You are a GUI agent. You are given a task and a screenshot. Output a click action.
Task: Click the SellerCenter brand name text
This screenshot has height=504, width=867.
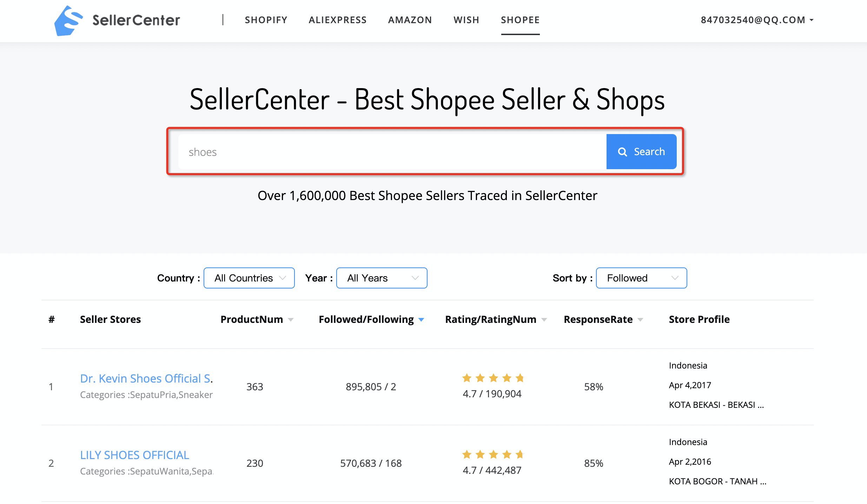(x=136, y=20)
